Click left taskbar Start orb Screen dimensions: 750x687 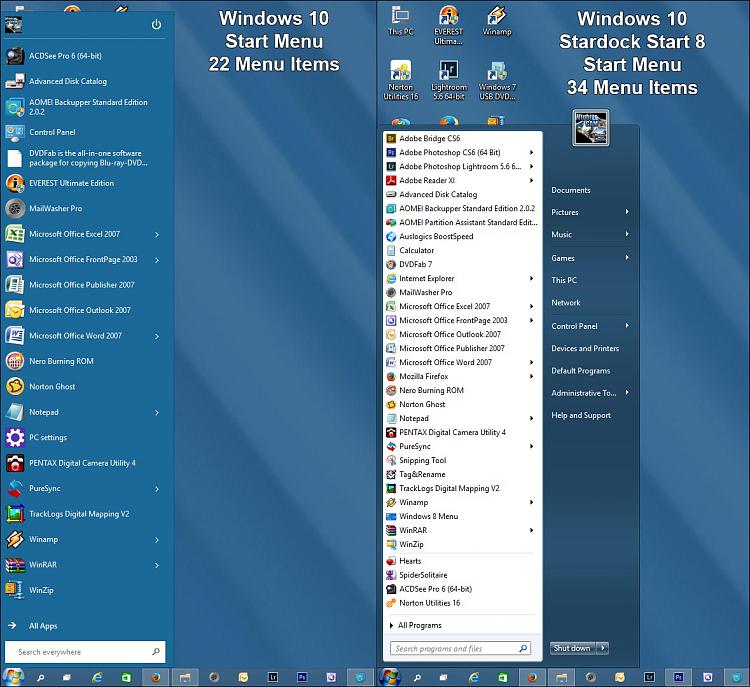(13, 677)
